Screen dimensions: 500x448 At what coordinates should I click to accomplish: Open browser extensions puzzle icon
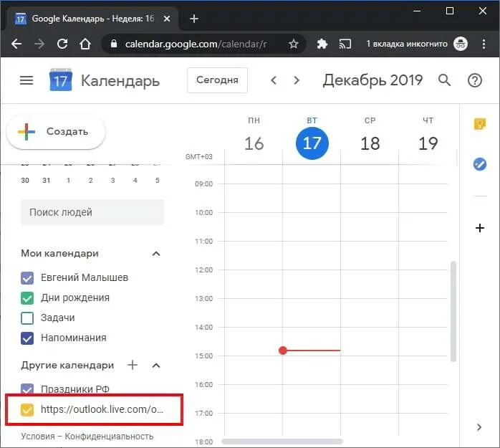(x=322, y=44)
